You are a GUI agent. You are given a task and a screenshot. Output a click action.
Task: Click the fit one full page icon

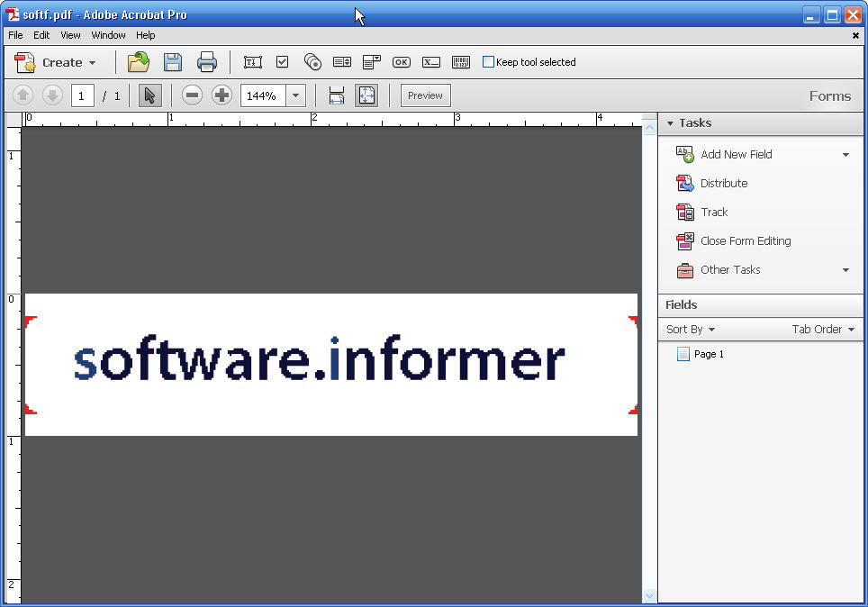coord(366,95)
